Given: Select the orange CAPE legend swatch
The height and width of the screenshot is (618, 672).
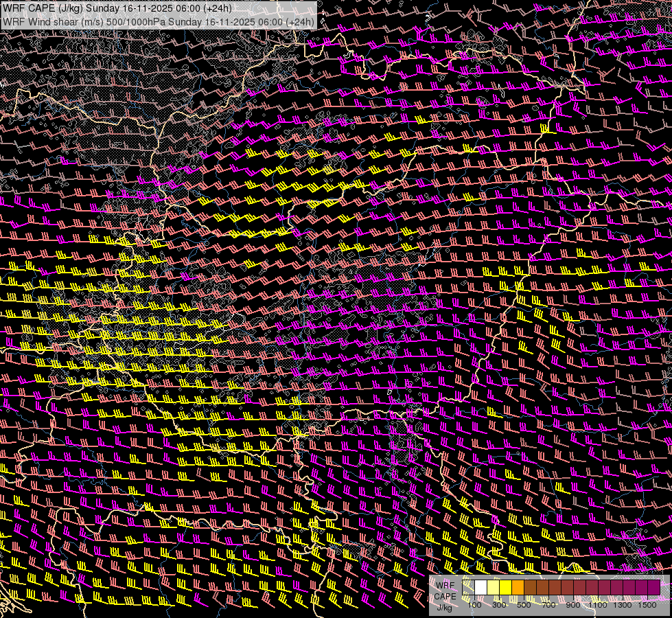Looking at the screenshot, I should click(x=518, y=587).
